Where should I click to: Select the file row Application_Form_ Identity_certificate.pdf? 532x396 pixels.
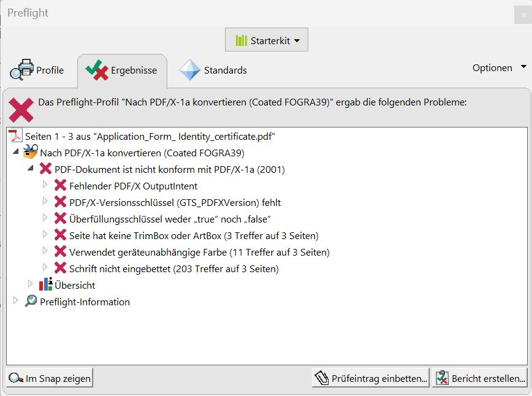tap(150, 137)
